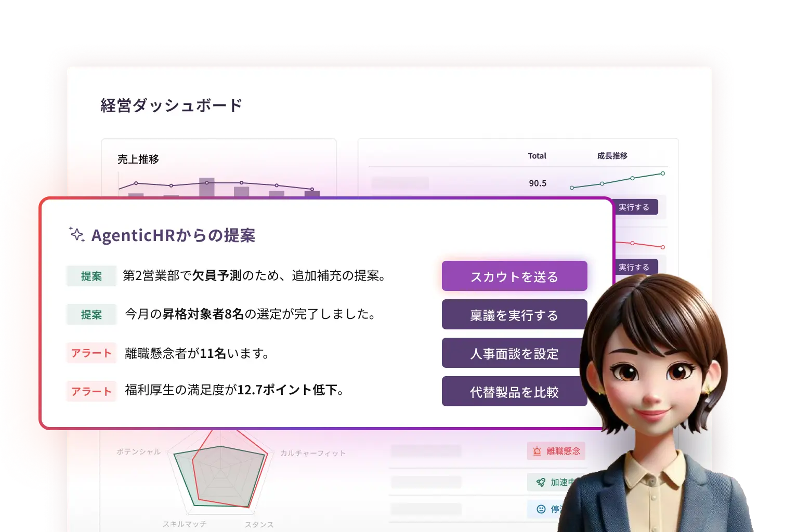811x532 pixels.
Task: Select the 提案 tag for 昇格対象者8名
Action: pyautogui.click(x=91, y=315)
